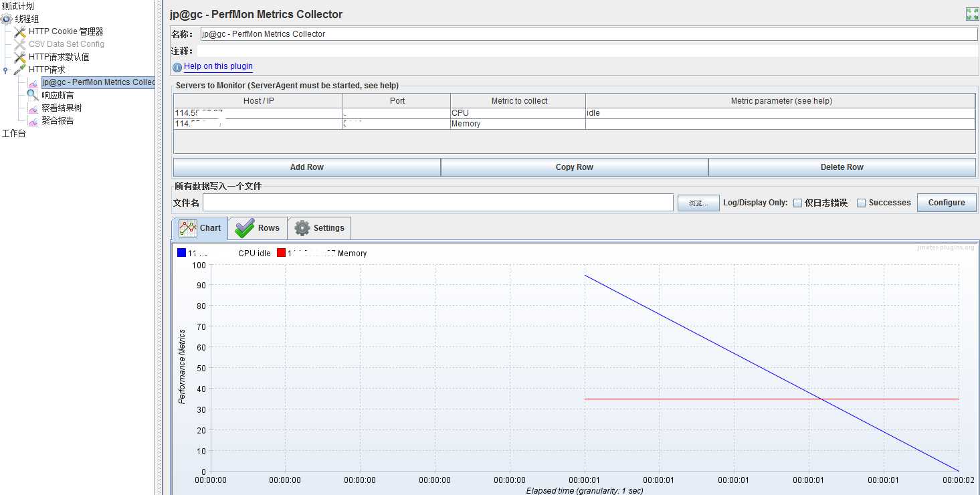
Task: Click the Host / IP column header
Action: [258, 101]
